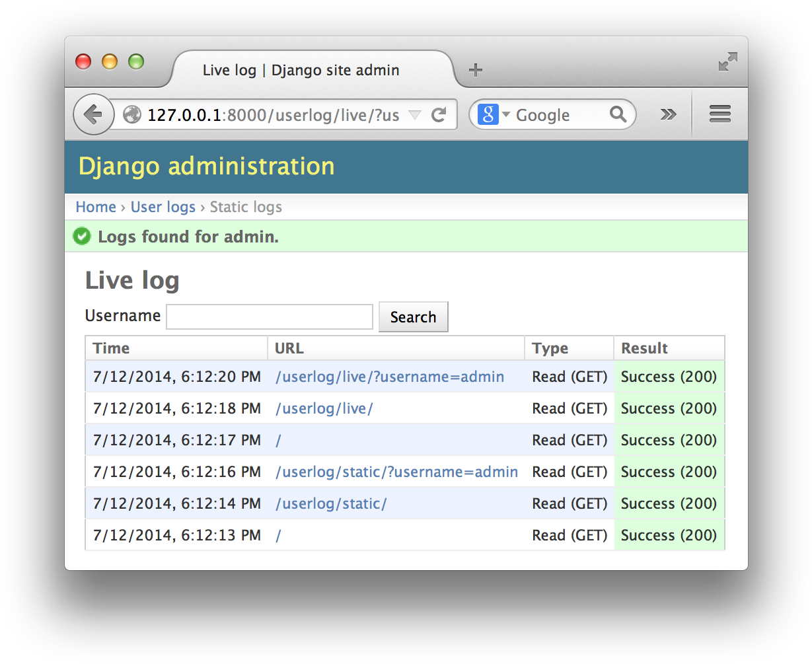
Task: Open a new tab with the plus button
Action: click(476, 70)
